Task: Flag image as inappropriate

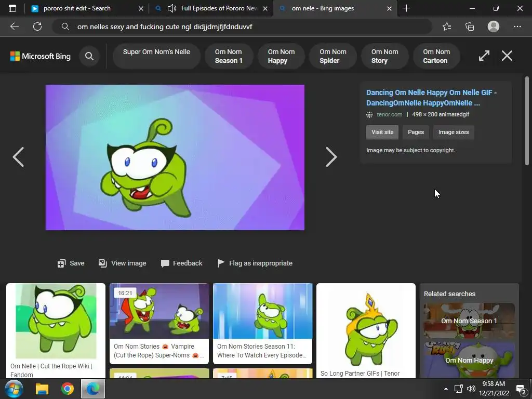Action: [x=255, y=263]
